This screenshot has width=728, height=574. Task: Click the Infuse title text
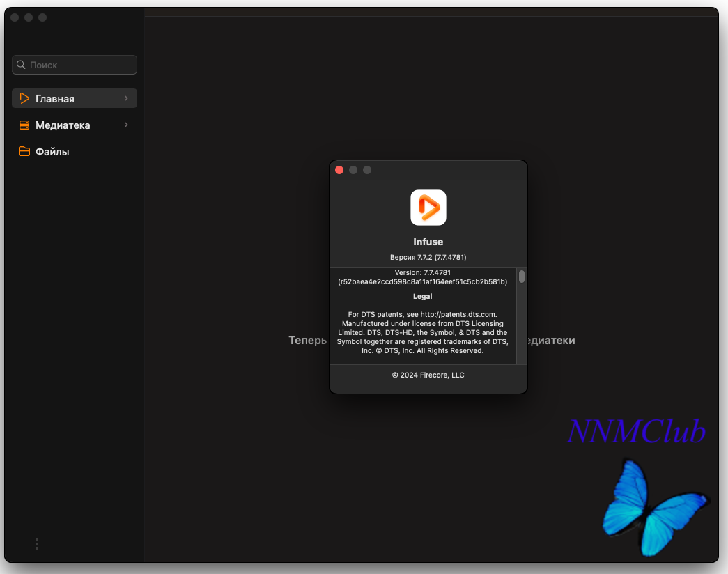tap(428, 242)
